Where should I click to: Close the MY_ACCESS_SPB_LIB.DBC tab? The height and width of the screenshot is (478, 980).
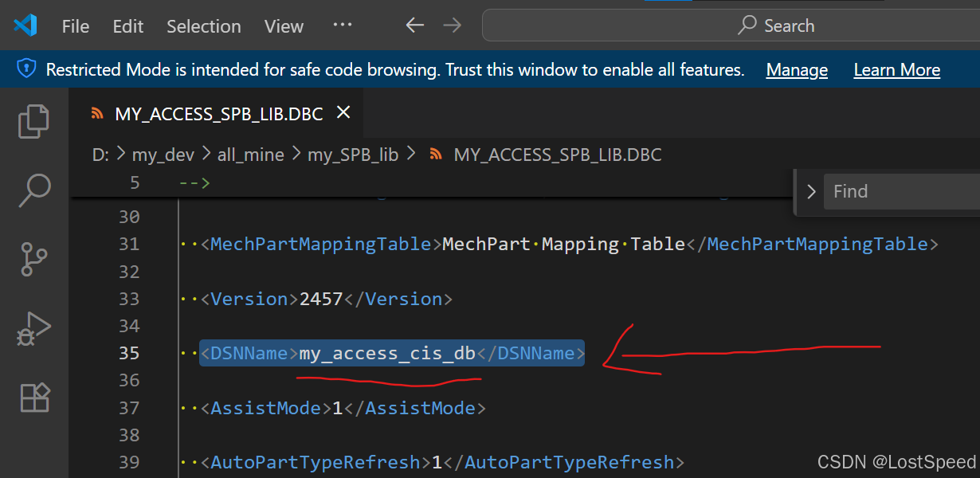click(343, 113)
